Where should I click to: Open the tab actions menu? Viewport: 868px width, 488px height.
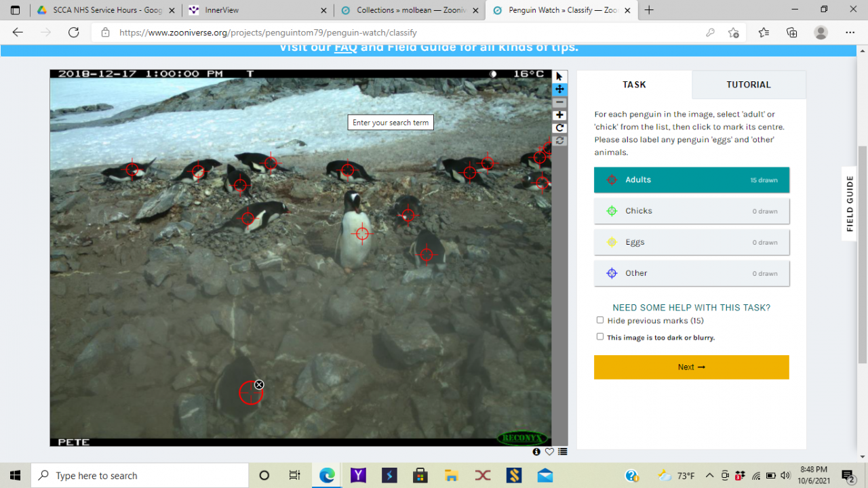click(x=15, y=10)
